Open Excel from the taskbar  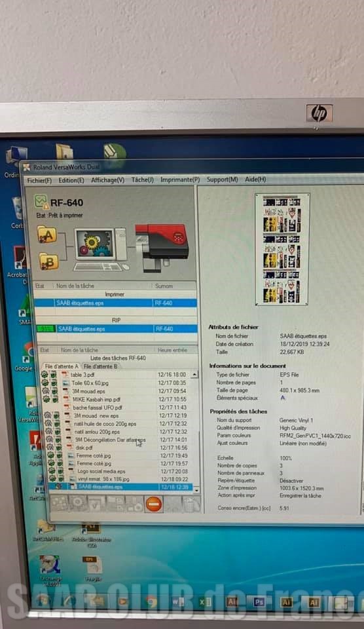[204, 601]
